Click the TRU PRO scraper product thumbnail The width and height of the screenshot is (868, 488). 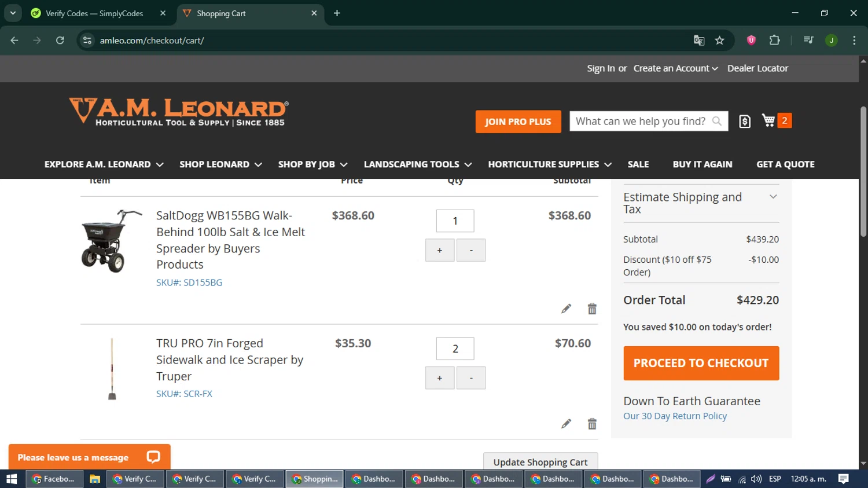pyautogui.click(x=112, y=369)
